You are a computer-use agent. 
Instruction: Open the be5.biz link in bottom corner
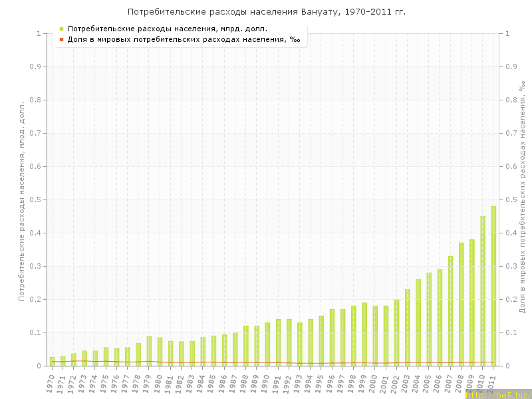click(x=498, y=394)
